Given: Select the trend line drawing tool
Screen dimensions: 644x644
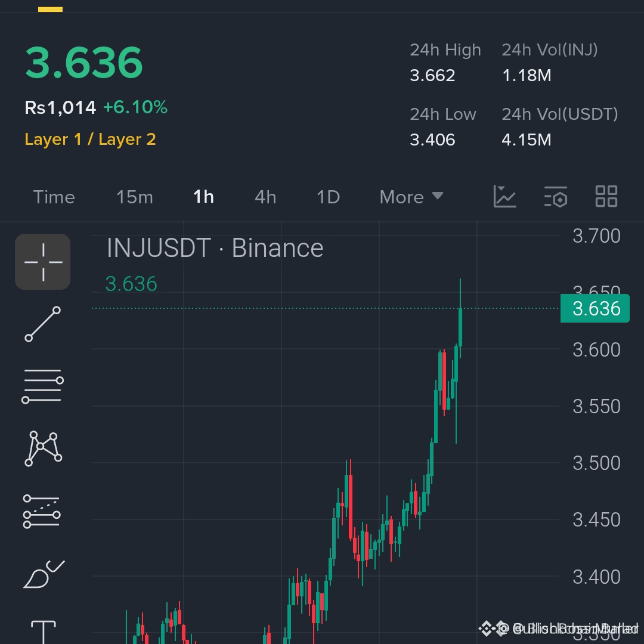Looking at the screenshot, I should pos(43,324).
